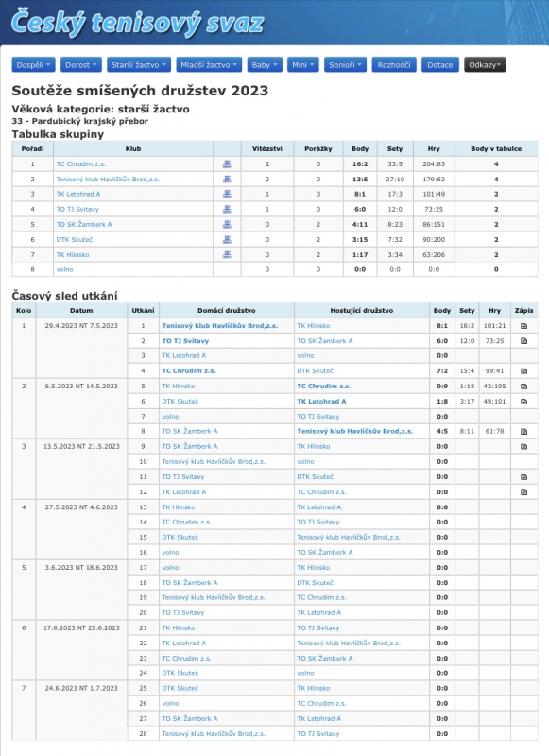Screen dimensions: 549x756
Task: Select sets value 27:10 in standings
Action: pyautogui.click(x=395, y=179)
